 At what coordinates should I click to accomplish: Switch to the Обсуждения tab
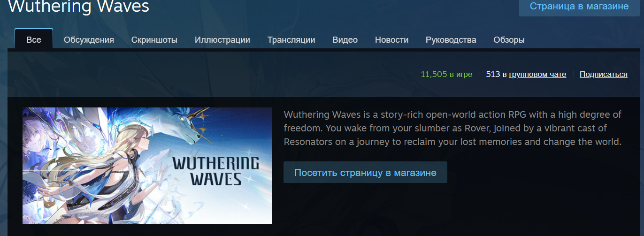click(x=89, y=40)
